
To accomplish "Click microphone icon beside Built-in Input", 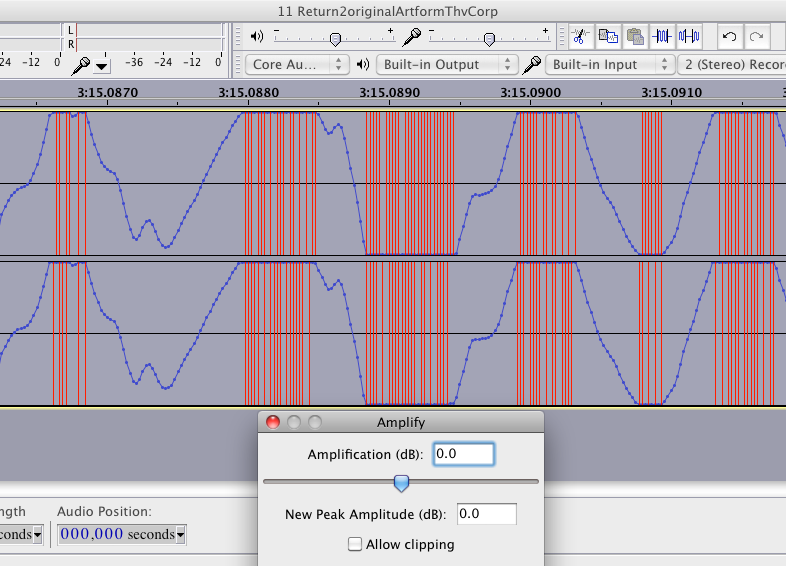I will (x=532, y=65).
